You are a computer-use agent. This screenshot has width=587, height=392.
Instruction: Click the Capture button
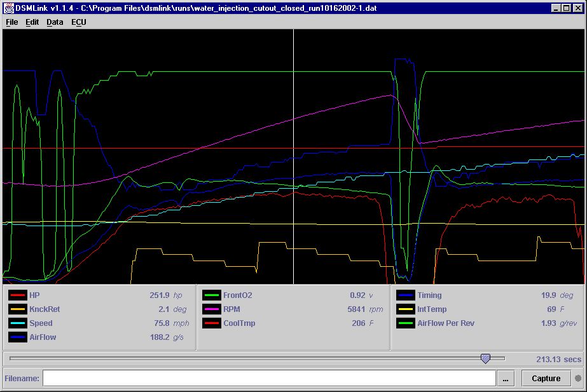coord(546,378)
